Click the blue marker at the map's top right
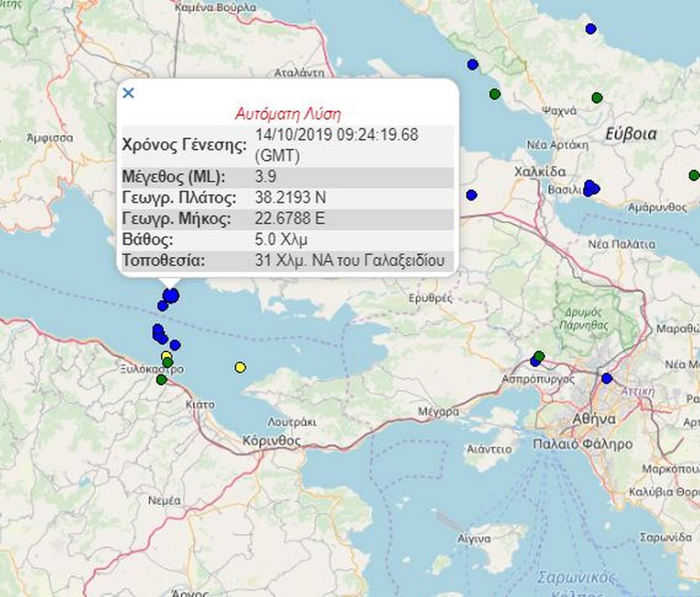Screen dimensions: 700x597 point(591,29)
